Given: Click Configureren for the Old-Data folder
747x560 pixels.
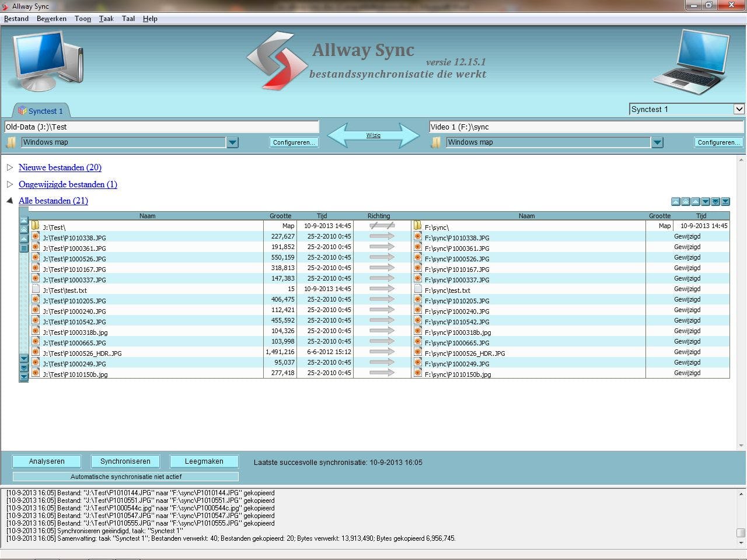Looking at the screenshot, I should [x=294, y=142].
